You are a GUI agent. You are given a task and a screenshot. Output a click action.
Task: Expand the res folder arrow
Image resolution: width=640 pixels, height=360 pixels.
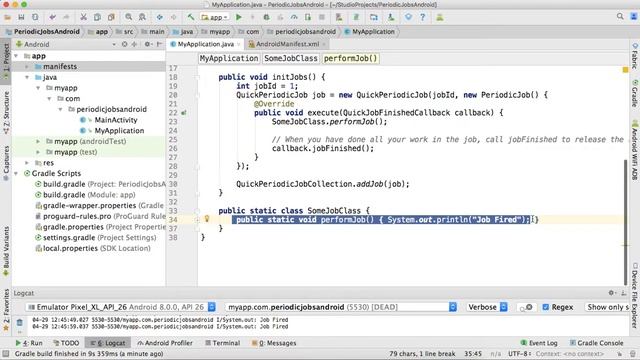click(x=27, y=162)
